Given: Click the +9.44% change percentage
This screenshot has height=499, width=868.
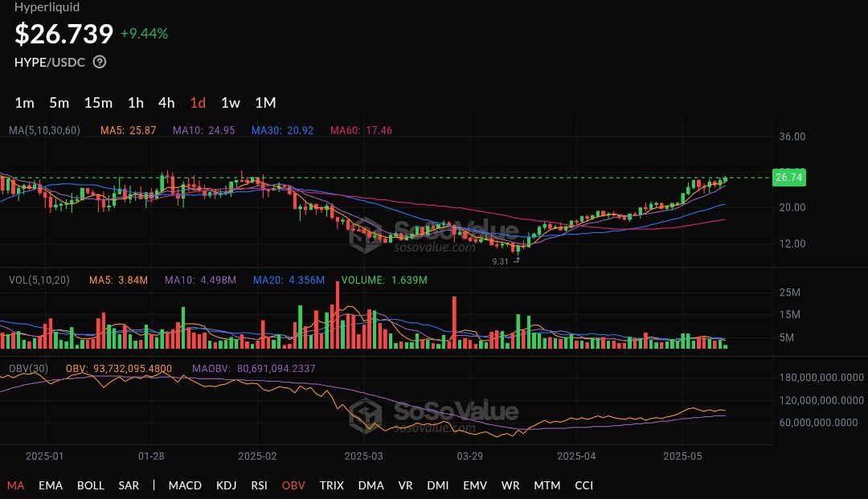Looking at the screenshot, I should [145, 34].
